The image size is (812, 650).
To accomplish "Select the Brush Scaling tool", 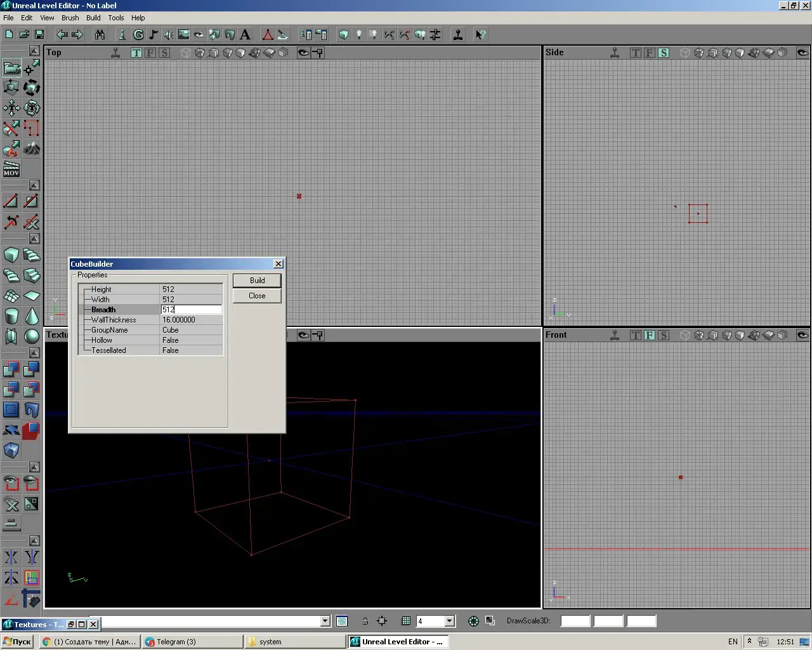I will click(x=11, y=88).
